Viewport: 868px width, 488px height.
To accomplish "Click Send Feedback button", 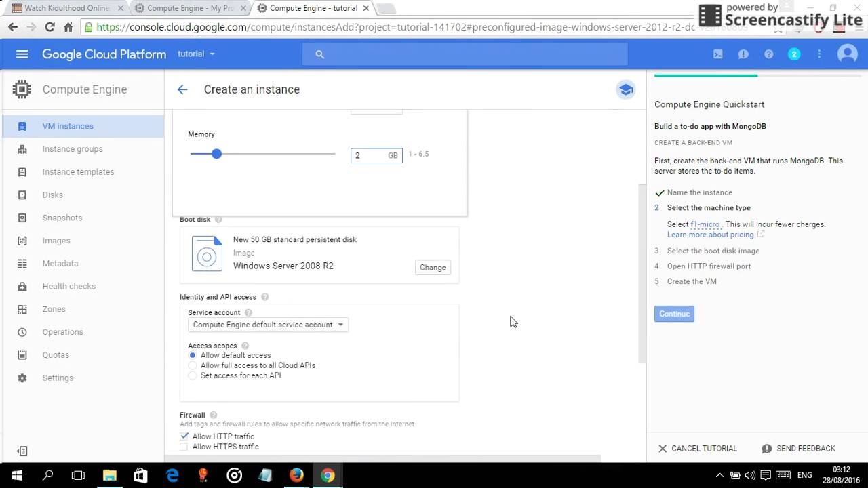I will pos(798,449).
